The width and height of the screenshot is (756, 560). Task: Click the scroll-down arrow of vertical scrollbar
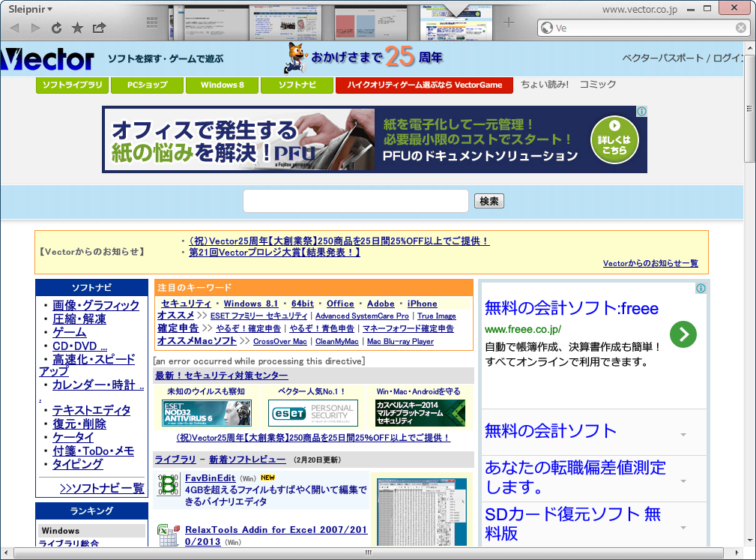click(750, 541)
